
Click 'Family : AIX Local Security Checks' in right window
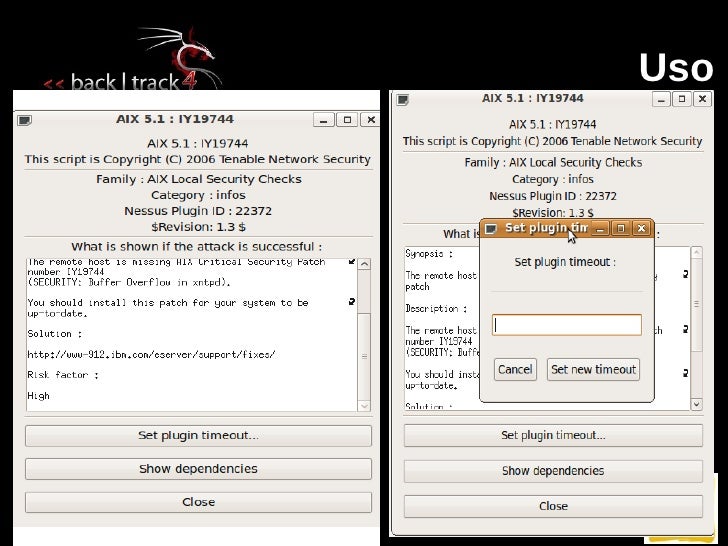(553, 162)
